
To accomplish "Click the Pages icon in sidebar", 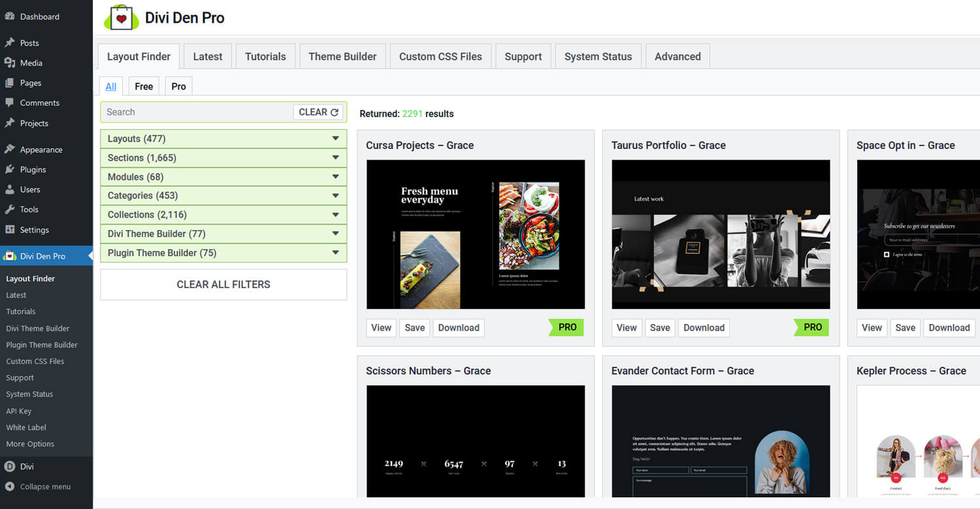I will click(10, 83).
